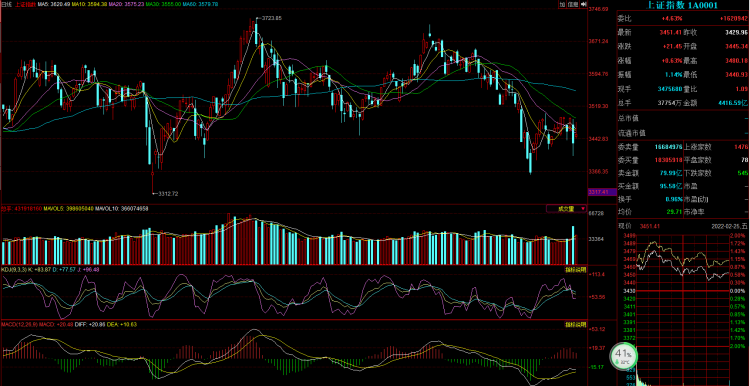
Task: Click the 最新 price value 3451.41
Action: [670, 32]
